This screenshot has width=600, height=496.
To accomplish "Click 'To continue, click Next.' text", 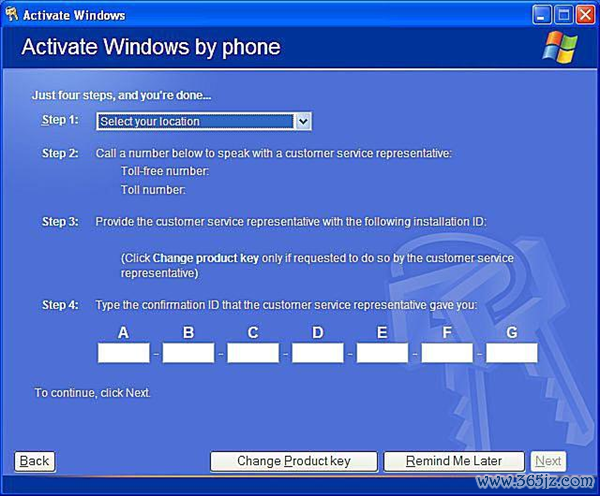I will coord(93,393).
